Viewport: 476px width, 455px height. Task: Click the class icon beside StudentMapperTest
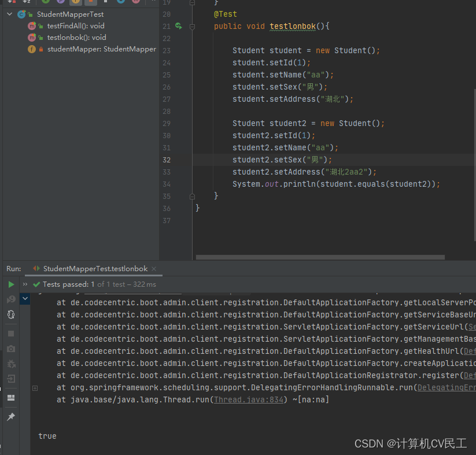(x=21, y=14)
